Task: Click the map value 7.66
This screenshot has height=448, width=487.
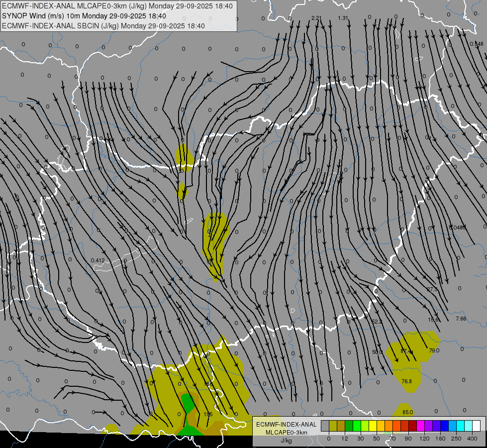Action: click(x=461, y=319)
